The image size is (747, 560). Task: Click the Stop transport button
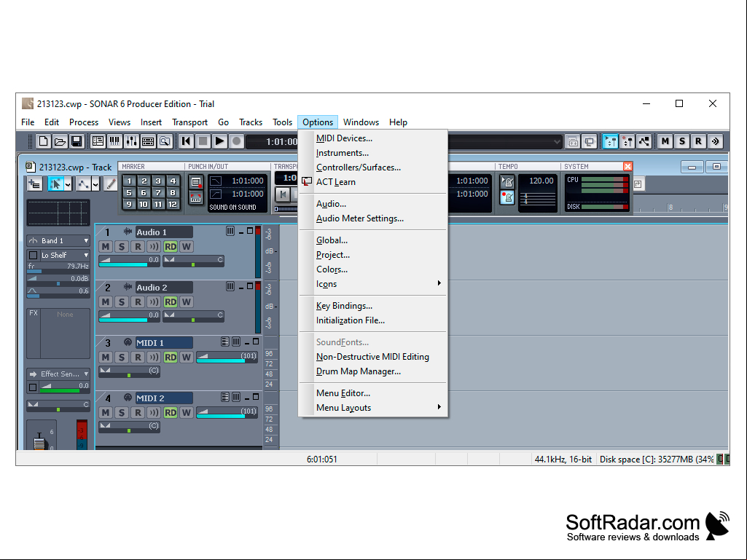[x=203, y=141]
